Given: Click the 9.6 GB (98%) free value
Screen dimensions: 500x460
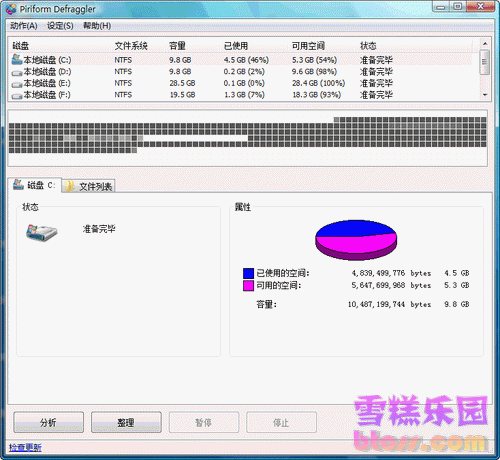Looking at the screenshot, I should (x=314, y=72).
